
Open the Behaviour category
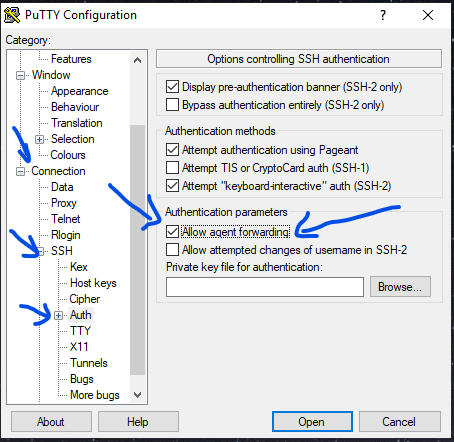coord(75,107)
